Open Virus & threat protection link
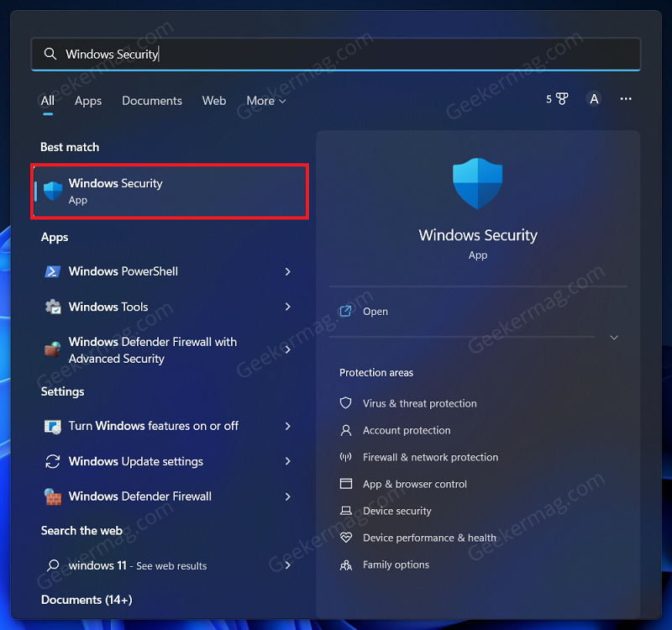Viewport: 672px width, 630px height. [419, 403]
